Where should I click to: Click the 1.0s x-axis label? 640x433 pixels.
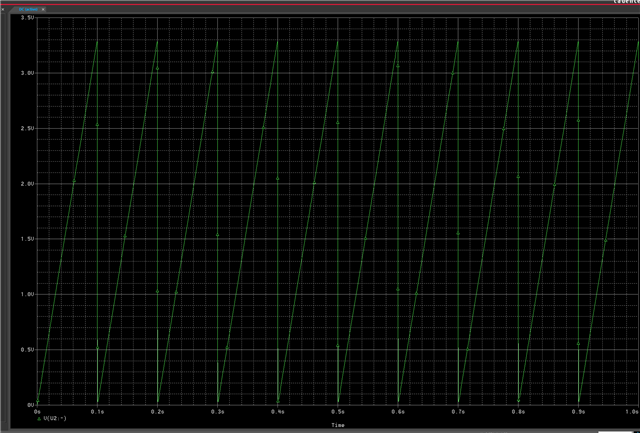click(x=632, y=412)
